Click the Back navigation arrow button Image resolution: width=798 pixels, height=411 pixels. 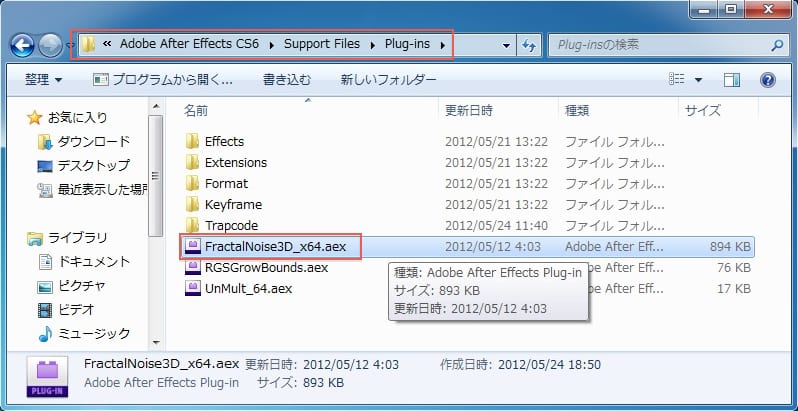tap(22, 46)
